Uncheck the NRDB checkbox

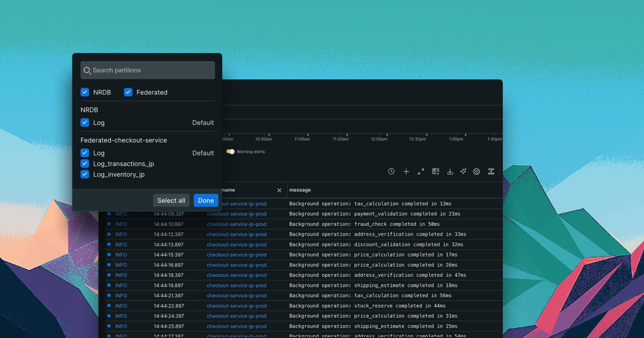pos(85,92)
